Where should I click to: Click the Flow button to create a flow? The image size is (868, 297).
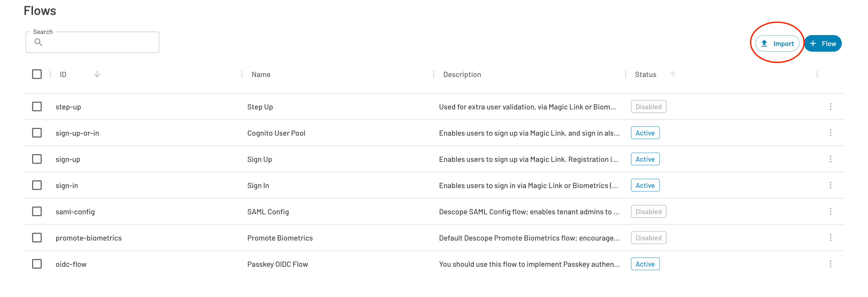[823, 43]
